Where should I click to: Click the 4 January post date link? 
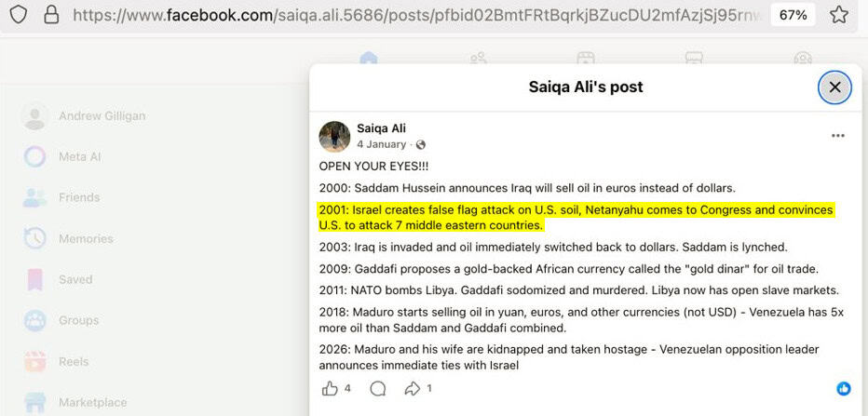(382, 144)
